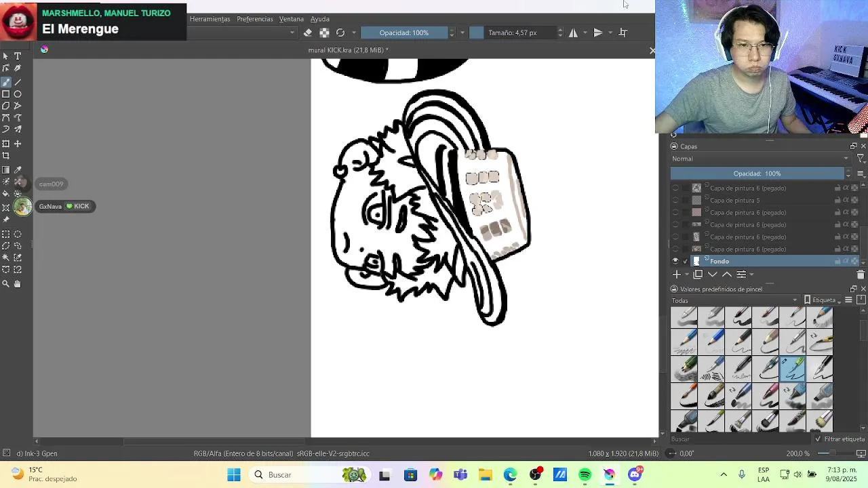
Task: Select the Calligraphy tool
Action: 18,68
